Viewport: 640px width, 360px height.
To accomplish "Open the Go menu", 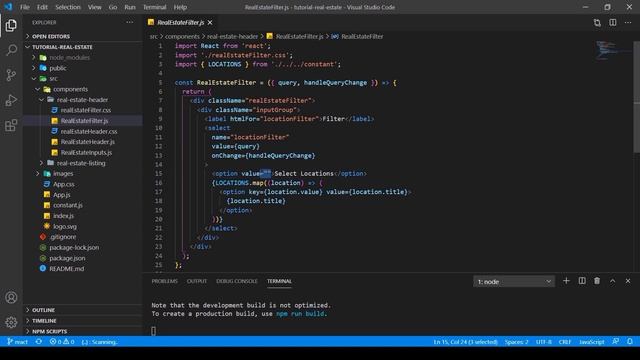I will click(113, 7).
